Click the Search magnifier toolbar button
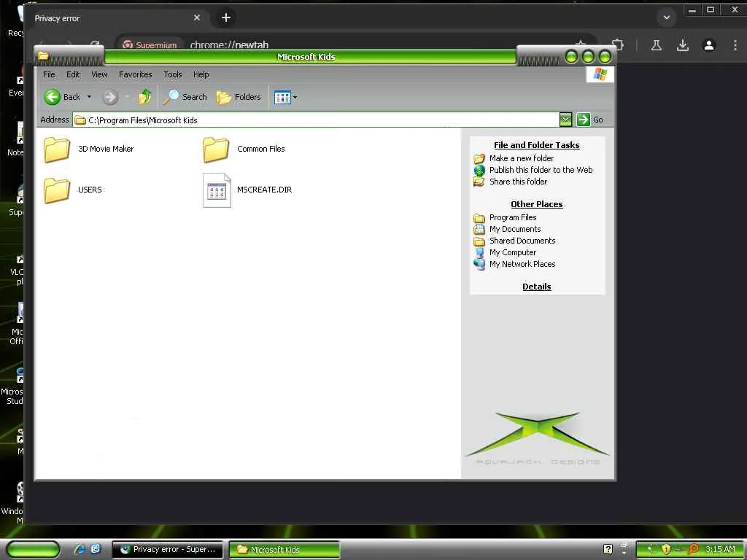This screenshot has width=747, height=560. pyautogui.click(x=185, y=97)
